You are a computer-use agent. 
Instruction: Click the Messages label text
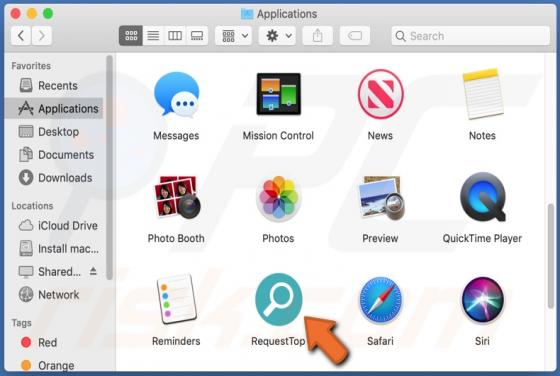coord(176,136)
